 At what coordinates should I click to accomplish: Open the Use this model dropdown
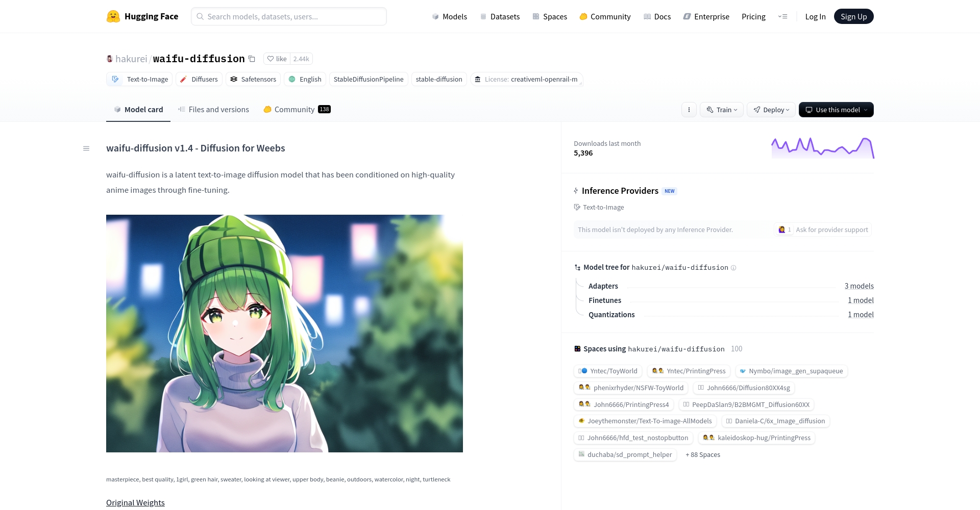pyautogui.click(x=836, y=110)
